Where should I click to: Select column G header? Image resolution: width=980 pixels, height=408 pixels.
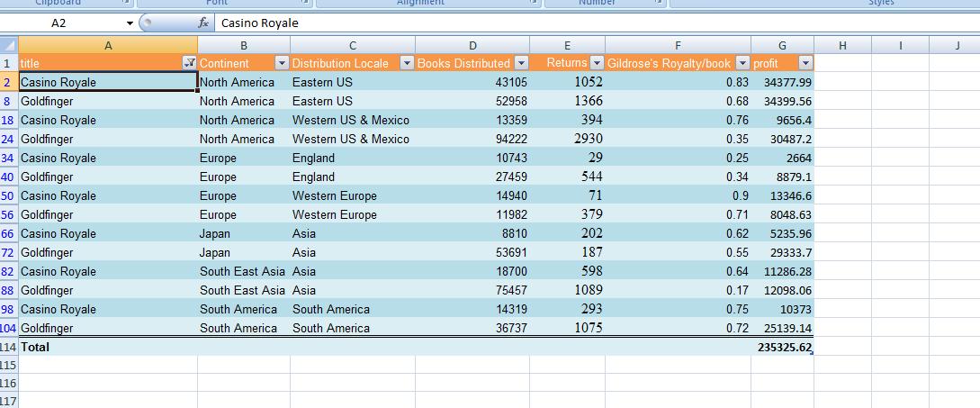click(783, 45)
